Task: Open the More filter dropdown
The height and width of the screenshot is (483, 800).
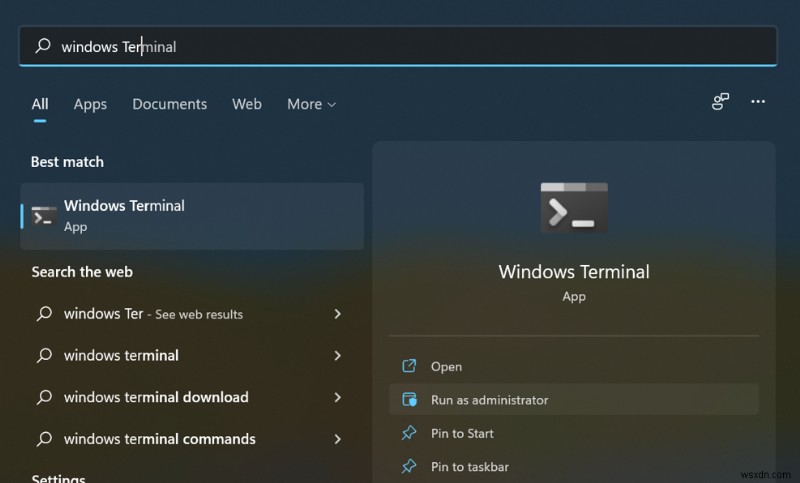Action: (311, 104)
